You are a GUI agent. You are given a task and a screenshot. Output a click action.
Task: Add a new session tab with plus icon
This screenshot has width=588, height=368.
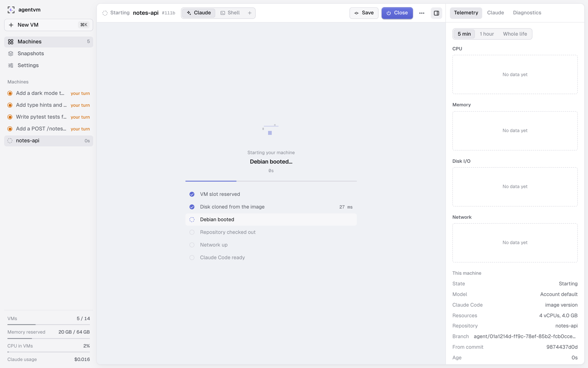(250, 13)
